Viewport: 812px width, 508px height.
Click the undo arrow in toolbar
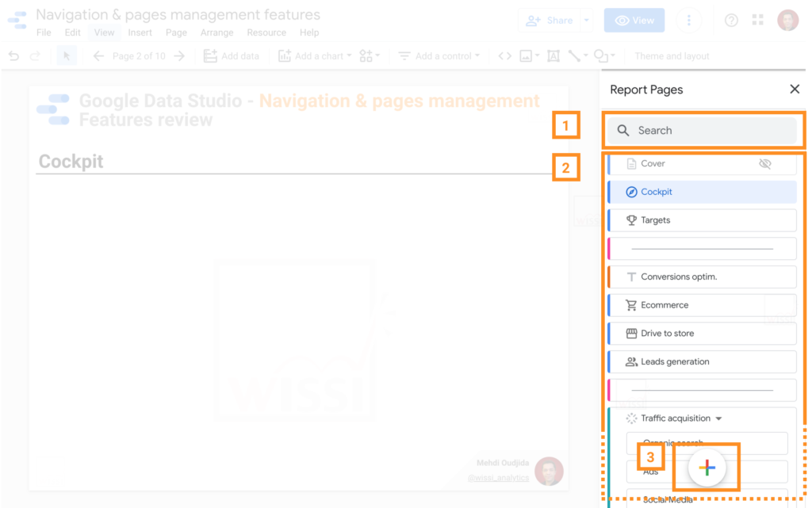(x=14, y=55)
